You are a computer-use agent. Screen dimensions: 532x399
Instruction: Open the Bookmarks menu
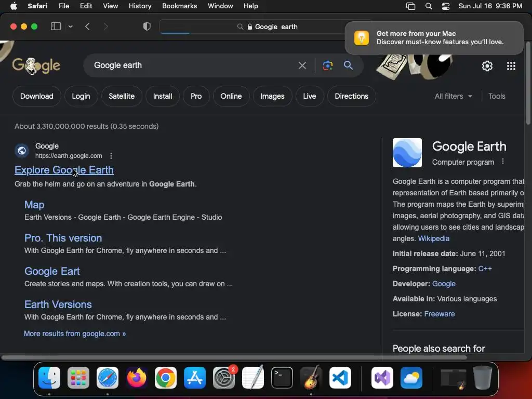[x=179, y=6]
